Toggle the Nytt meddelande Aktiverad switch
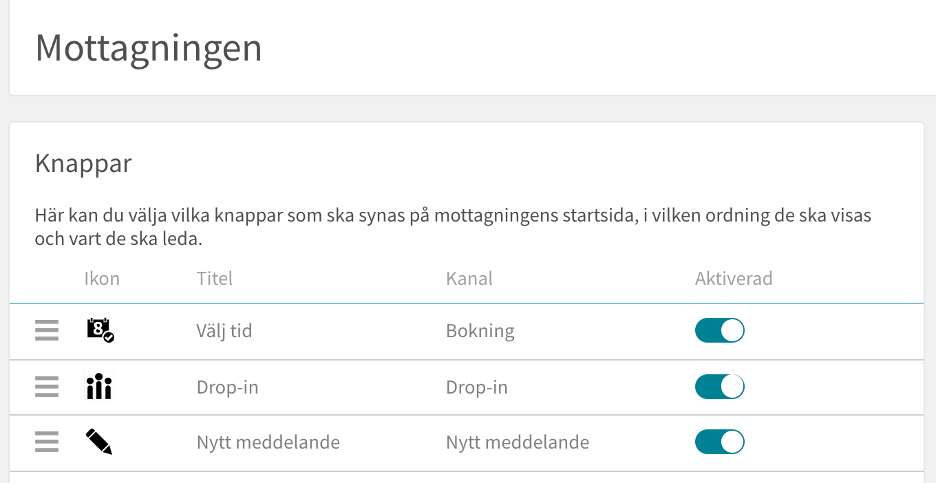 coord(719,442)
